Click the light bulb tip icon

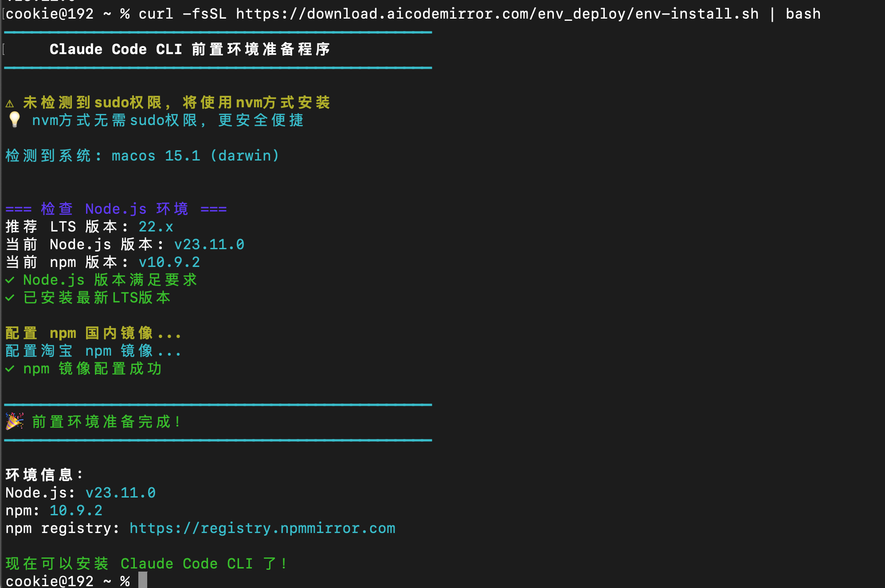(14, 120)
